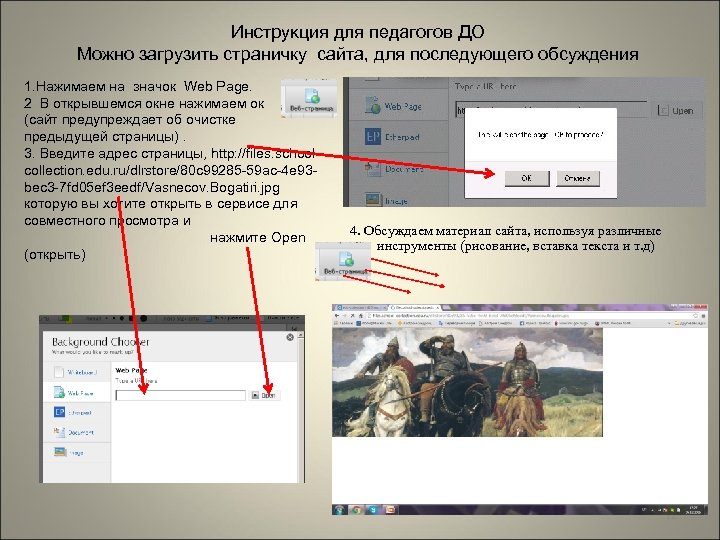
Task: Choose the Etherpad EP icon in Background Chooser
Action: click(59, 412)
